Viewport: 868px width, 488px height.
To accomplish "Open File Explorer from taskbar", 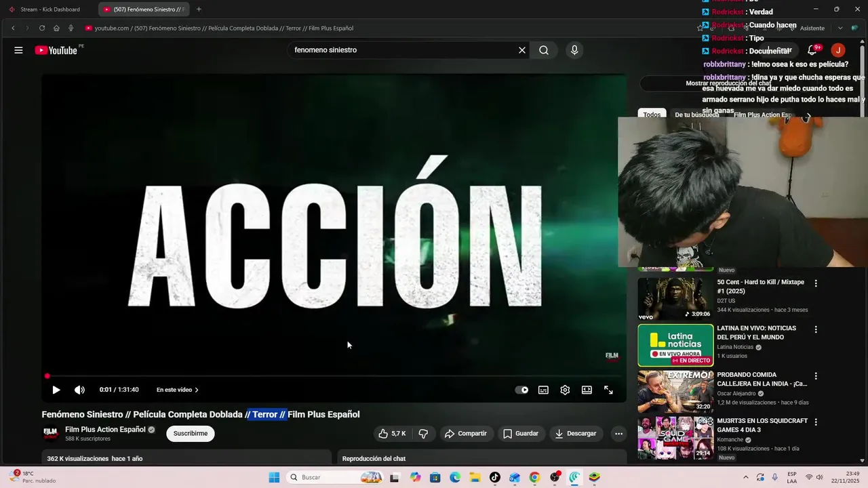I will point(475,477).
